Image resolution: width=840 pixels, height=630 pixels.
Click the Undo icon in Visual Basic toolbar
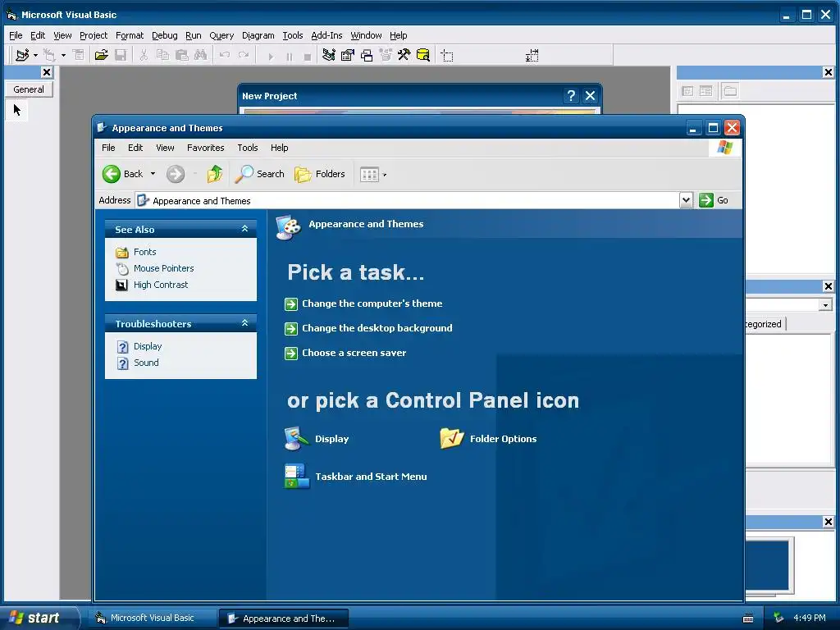click(225, 55)
